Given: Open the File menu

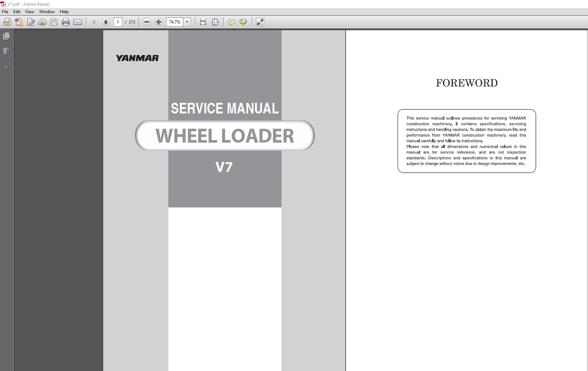Looking at the screenshot, I should coord(5,12).
